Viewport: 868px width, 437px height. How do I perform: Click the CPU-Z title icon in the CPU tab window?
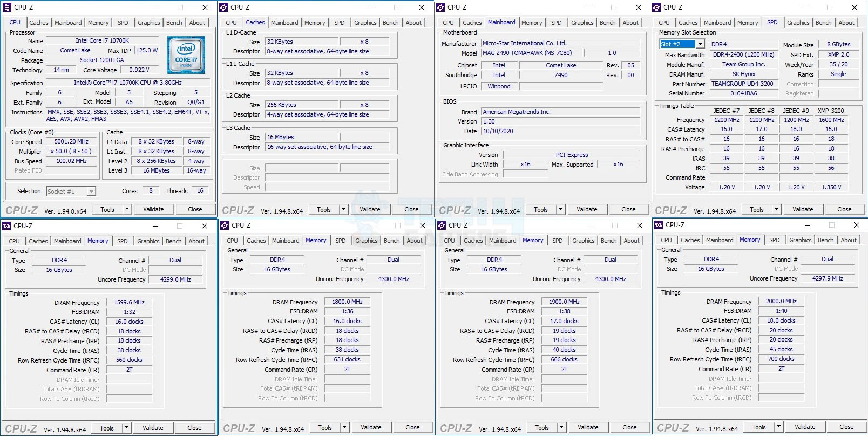tap(7, 8)
